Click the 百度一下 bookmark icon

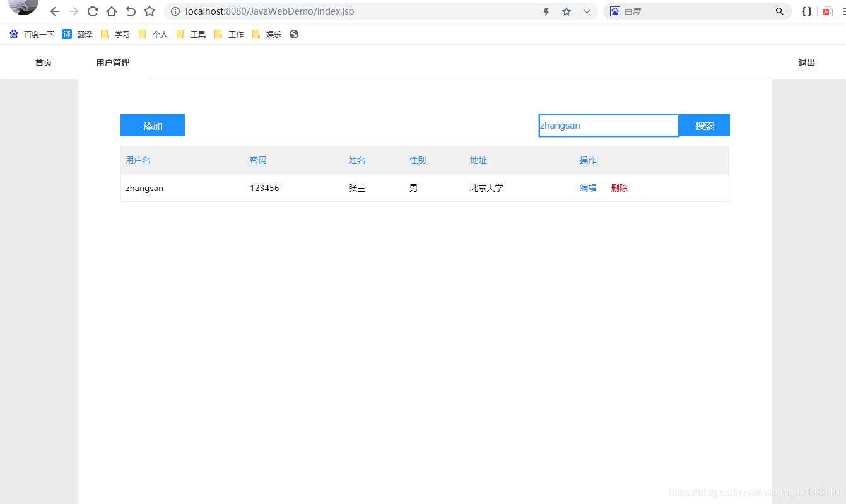(x=14, y=34)
